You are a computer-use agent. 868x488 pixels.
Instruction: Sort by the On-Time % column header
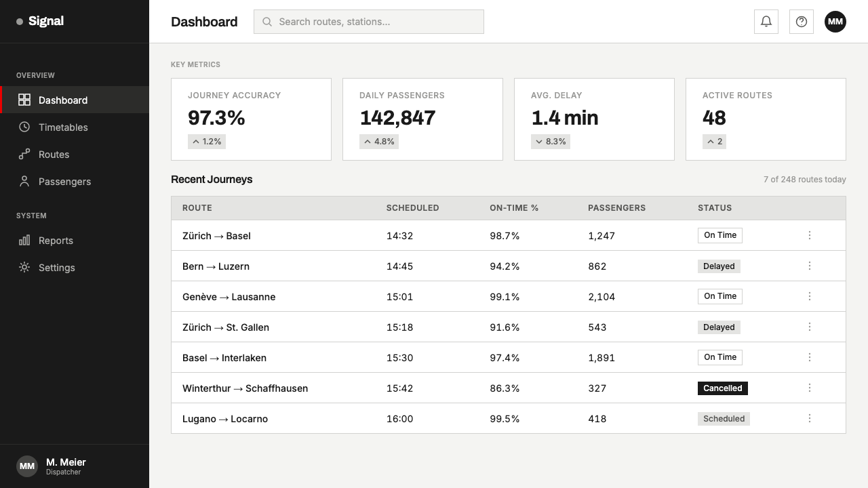(x=514, y=208)
